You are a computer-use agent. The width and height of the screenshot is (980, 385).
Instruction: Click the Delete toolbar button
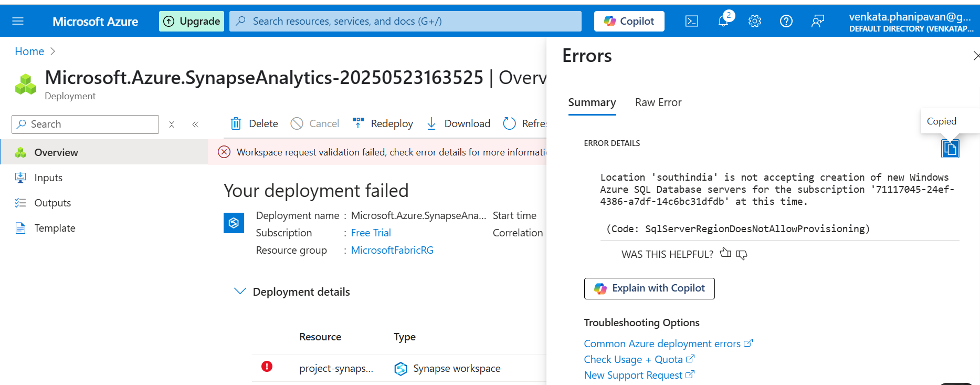[x=254, y=123]
